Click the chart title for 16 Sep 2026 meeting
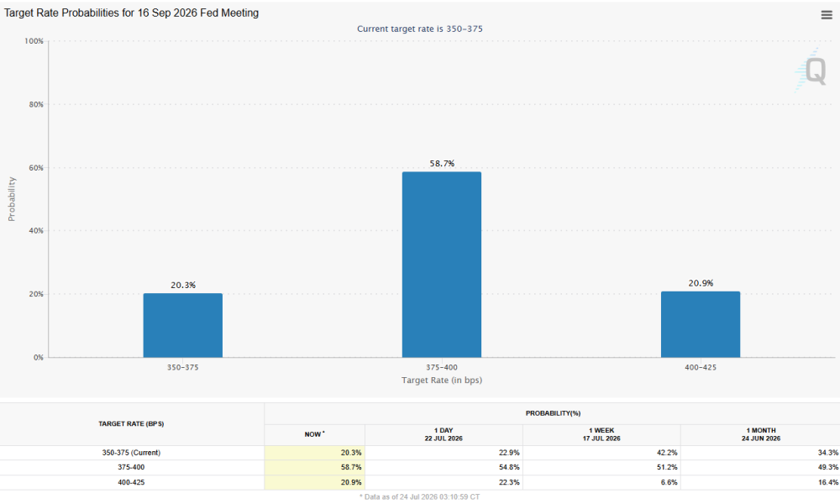The width and height of the screenshot is (840, 504). coord(131,13)
